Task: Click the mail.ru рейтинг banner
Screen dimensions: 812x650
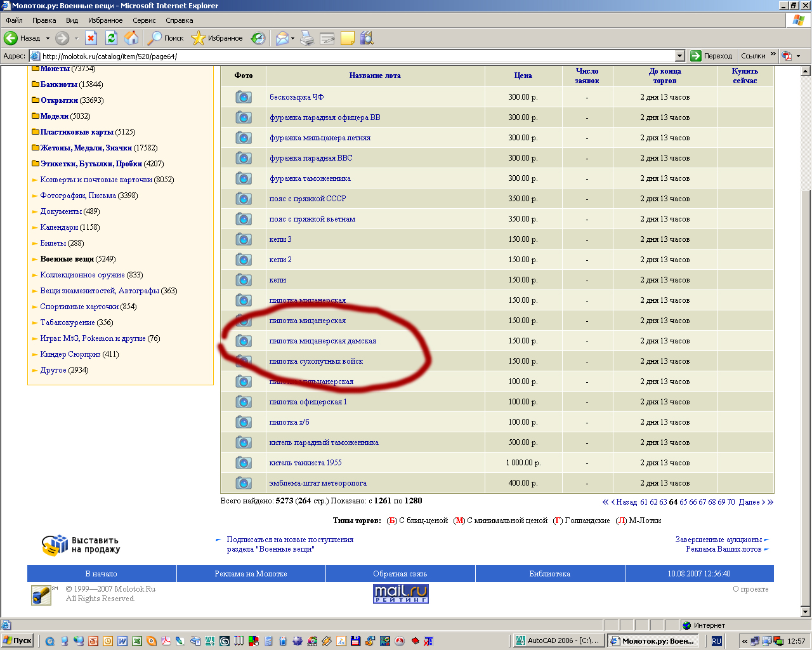Action: point(401,594)
